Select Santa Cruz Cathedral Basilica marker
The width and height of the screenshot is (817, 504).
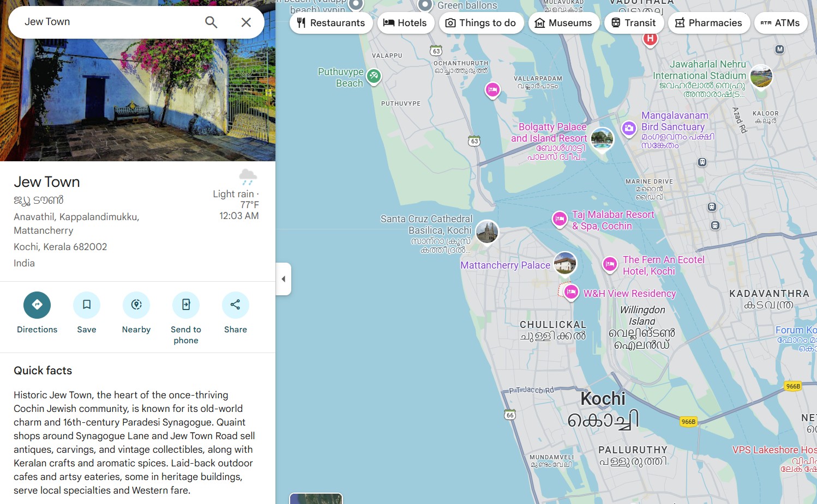click(x=487, y=232)
